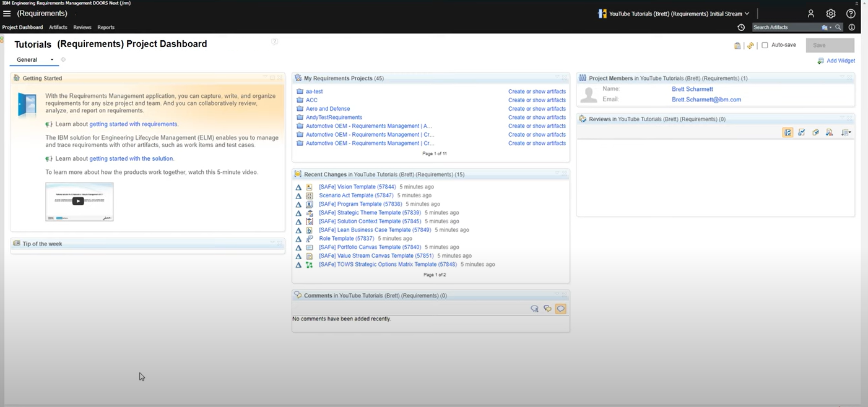Open [SAFe] Vision Template (57844) link
The width and height of the screenshot is (868, 407).
coord(357,187)
